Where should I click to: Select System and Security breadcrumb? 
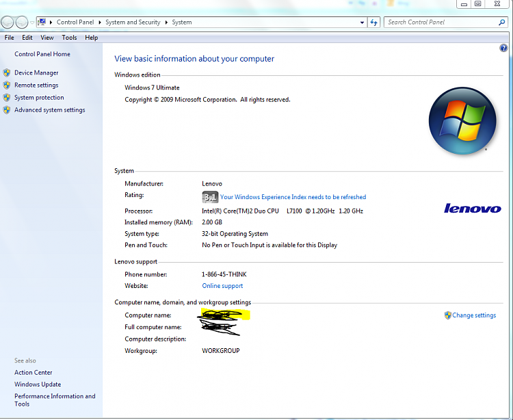coord(133,23)
